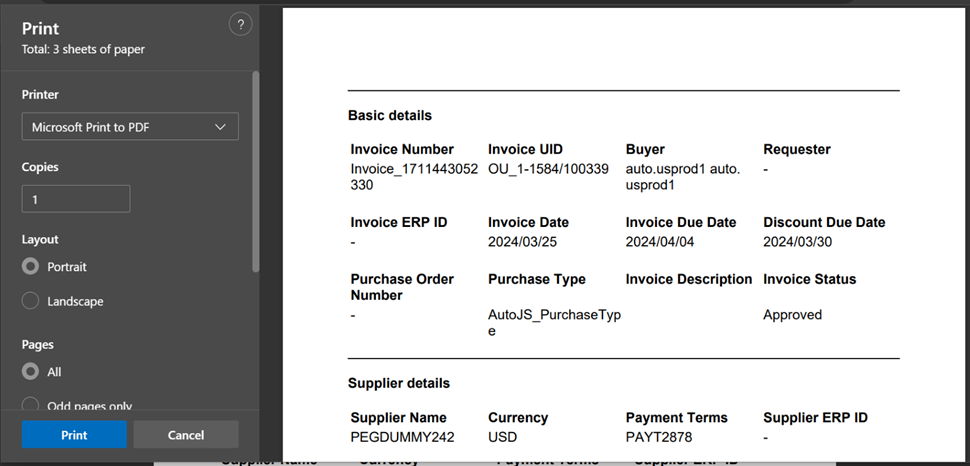Screen dimensions: 970x466
Task: Click the 'Basic details' heading in preview
Action: pyautogui.click(x=390, y=115)
